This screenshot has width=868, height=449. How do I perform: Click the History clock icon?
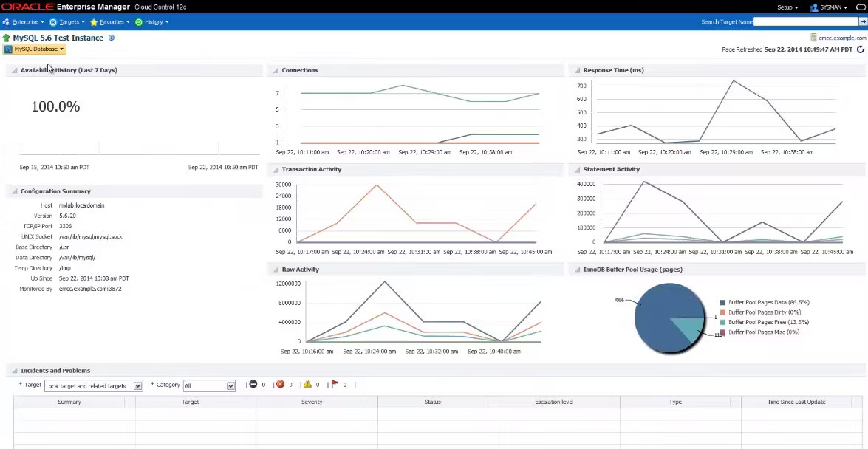point(140,21)
